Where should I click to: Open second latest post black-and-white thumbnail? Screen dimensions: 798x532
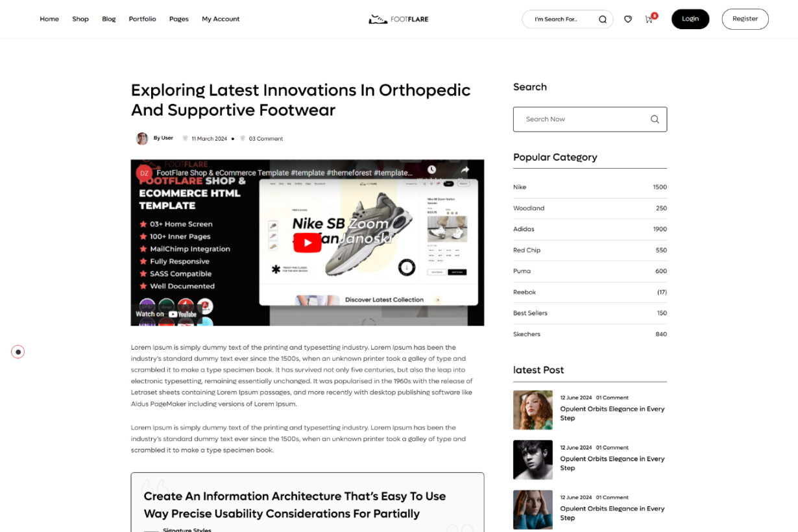point(533,460)
